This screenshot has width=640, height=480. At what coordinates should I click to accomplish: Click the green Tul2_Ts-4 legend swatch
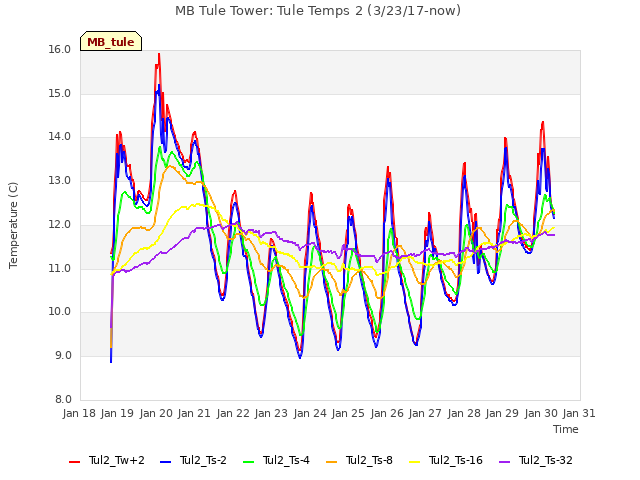(249, 462)
